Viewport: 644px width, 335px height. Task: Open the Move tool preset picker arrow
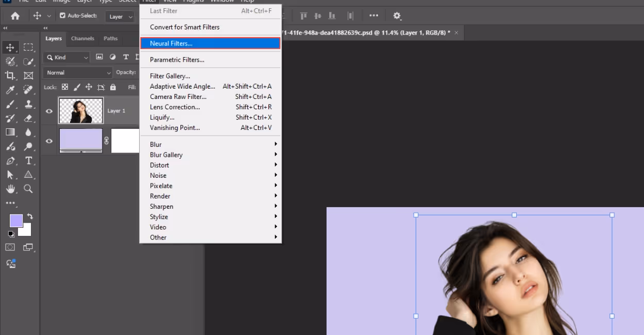[x=49, y=16]
